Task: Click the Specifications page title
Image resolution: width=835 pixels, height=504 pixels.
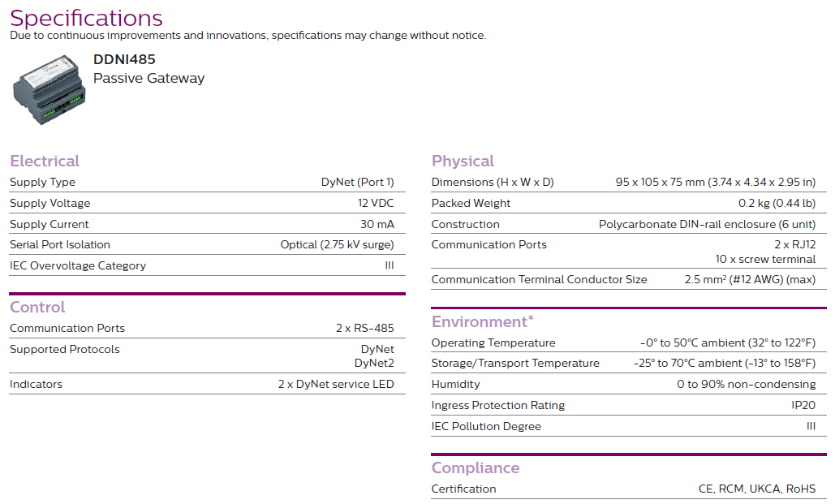Action: pyautogui.click(x=86, y=18)
